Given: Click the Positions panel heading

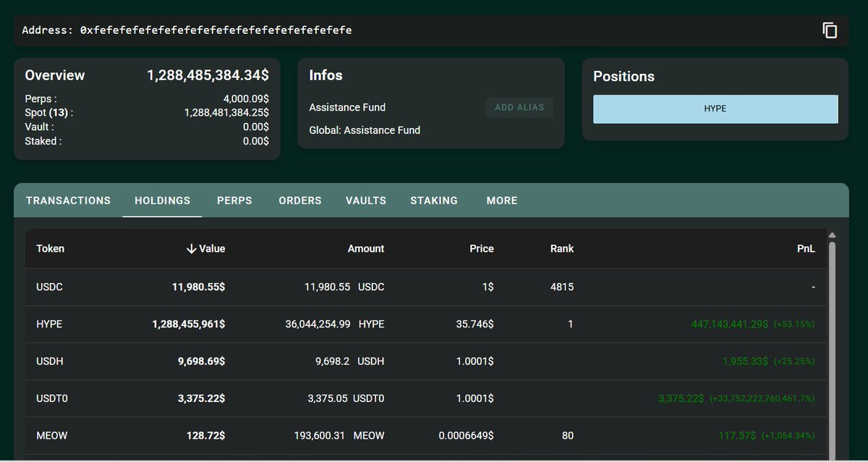Looking at the screenshot, I should [624, 76].
